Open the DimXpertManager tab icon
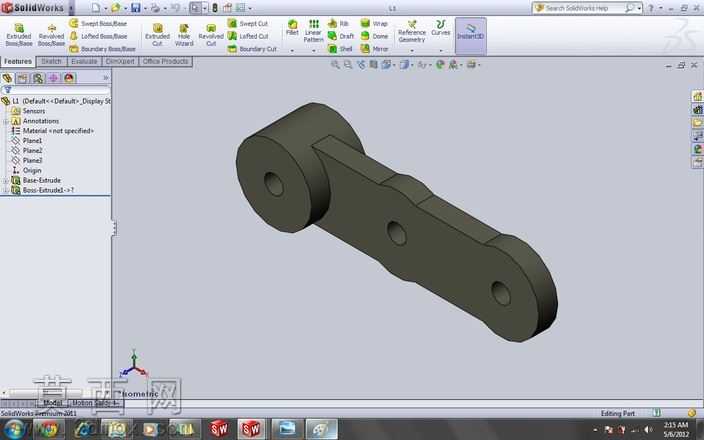 pos(53,78)
